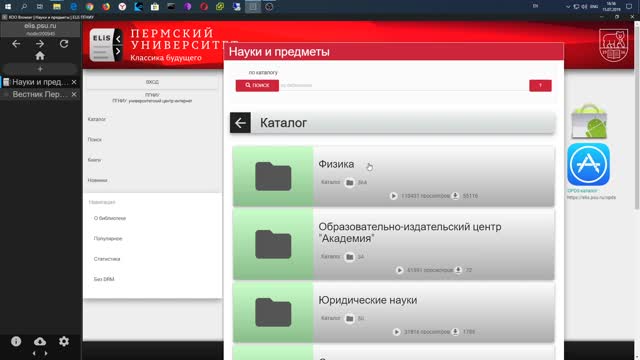
Task: Close the 'Вестник Пер...' tab
Action: coord(74,94)
